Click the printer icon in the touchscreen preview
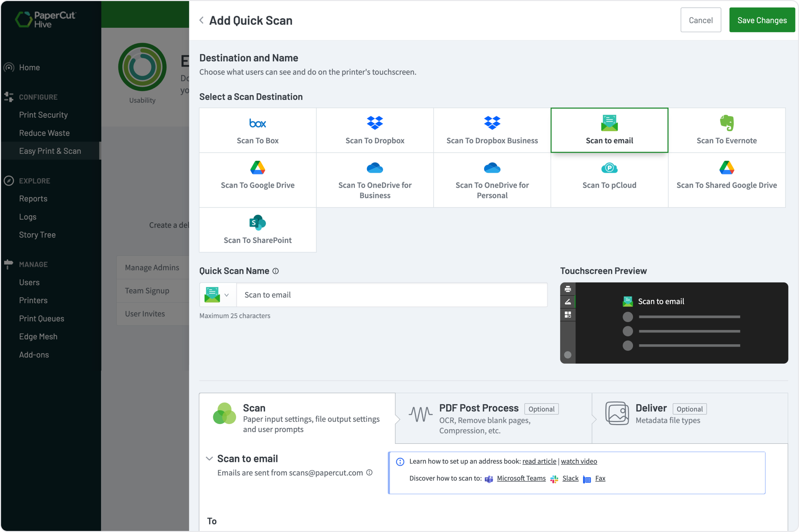This screenshot has height=532, width=799. click(568, 288)
